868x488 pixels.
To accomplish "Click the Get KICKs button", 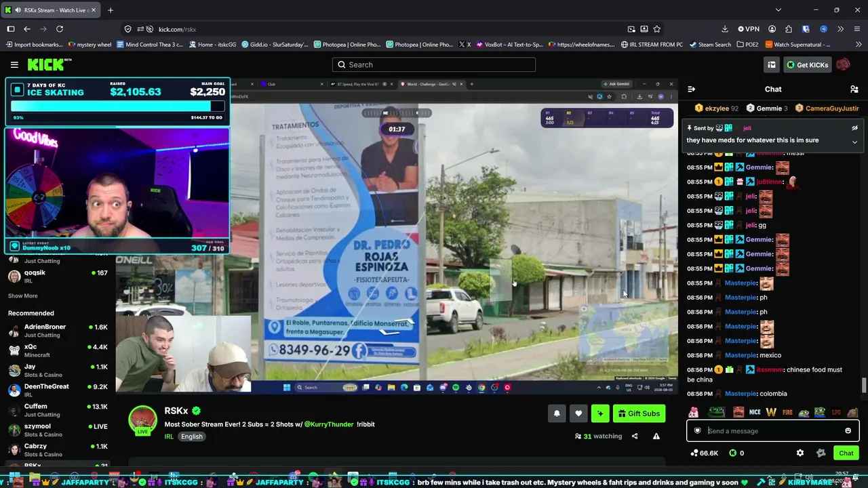I will (807, 64).
